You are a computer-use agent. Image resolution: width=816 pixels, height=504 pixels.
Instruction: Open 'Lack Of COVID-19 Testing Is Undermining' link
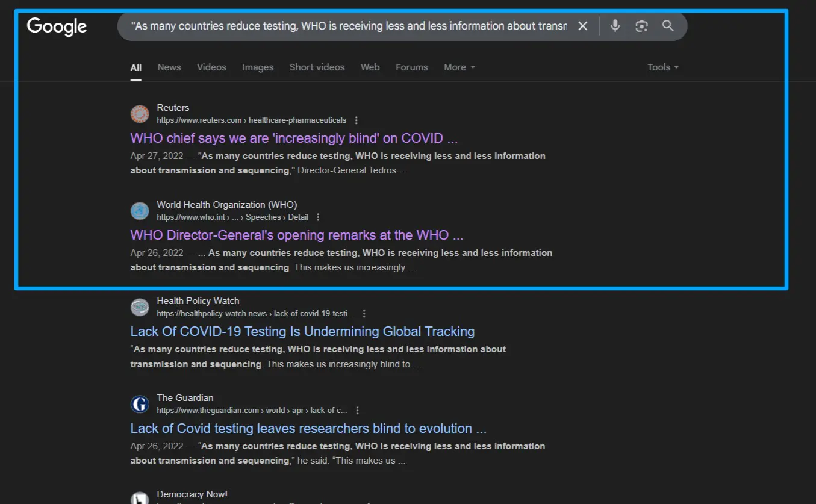[302, 331]
